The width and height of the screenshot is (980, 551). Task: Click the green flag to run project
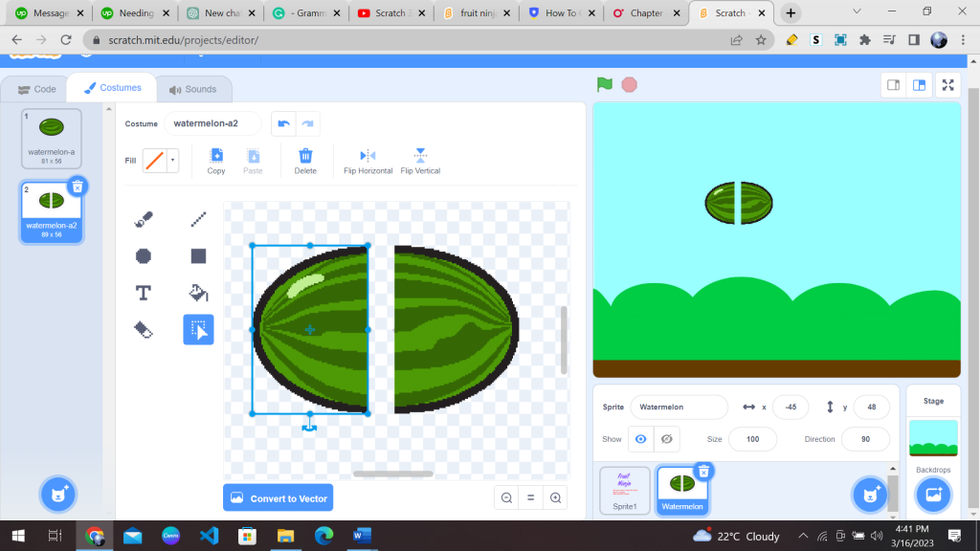(604, 84)
